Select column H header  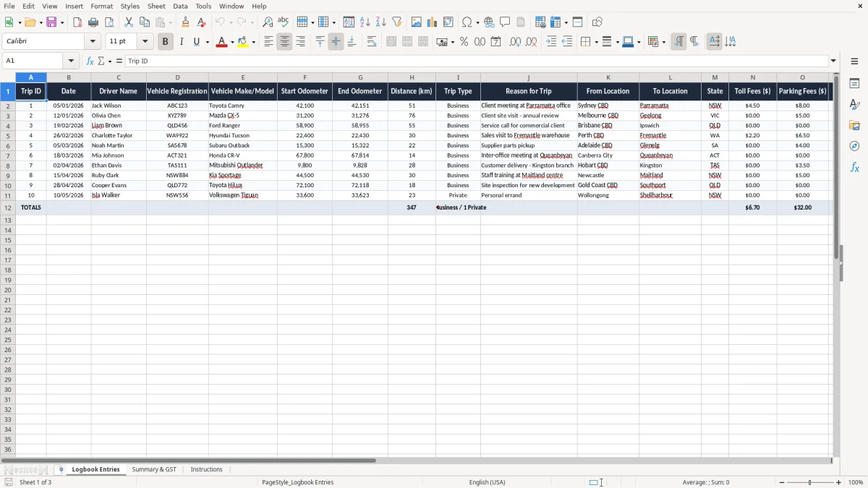pos(412,77)
